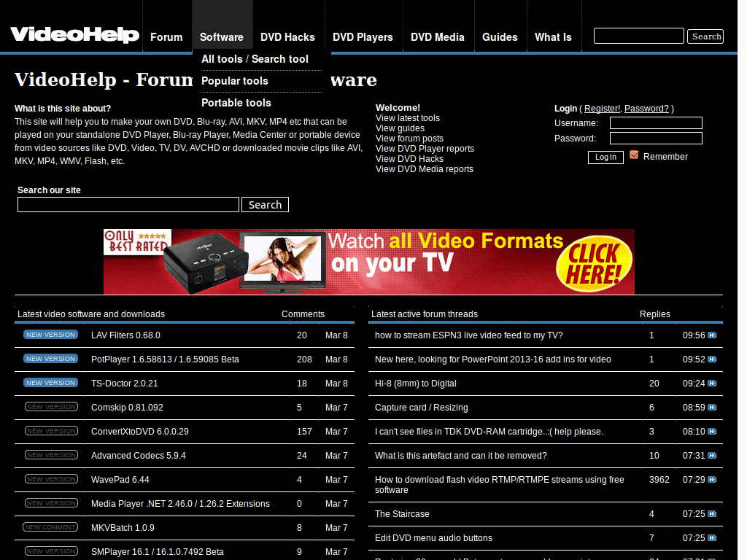Click NEW VERSION badge beside Advanced Codecs
747x560 pixels.
[x=51, y=455]
